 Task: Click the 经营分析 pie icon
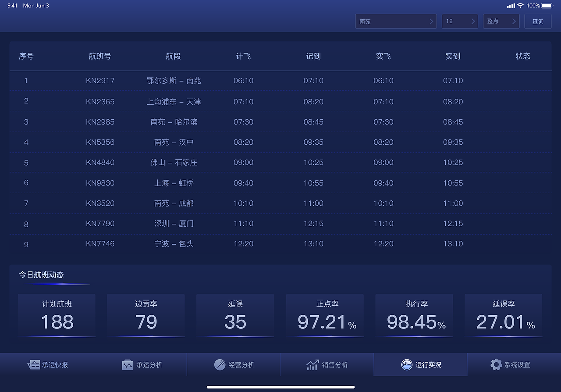pyautogui.click(x=220, y=364)
